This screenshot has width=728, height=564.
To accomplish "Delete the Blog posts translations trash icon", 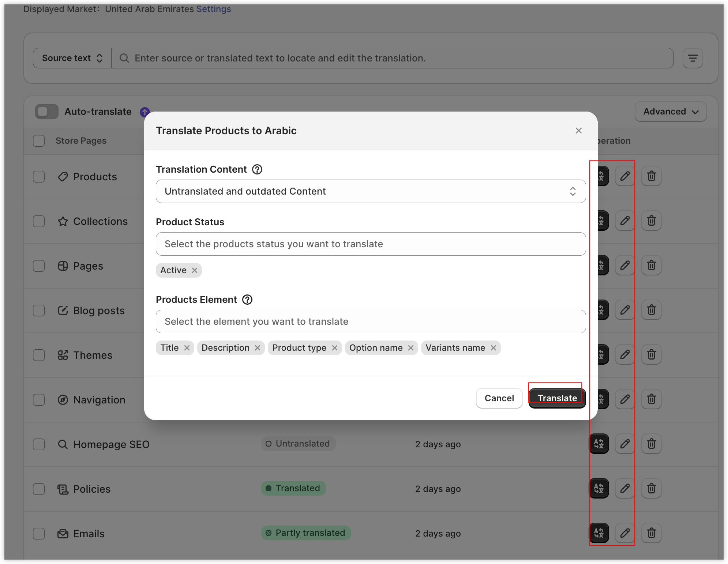I will pos(651,310).
